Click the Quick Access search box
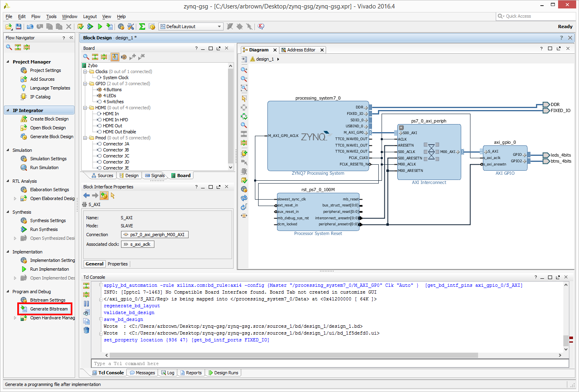The image size is (579, 392). [536, 16]
